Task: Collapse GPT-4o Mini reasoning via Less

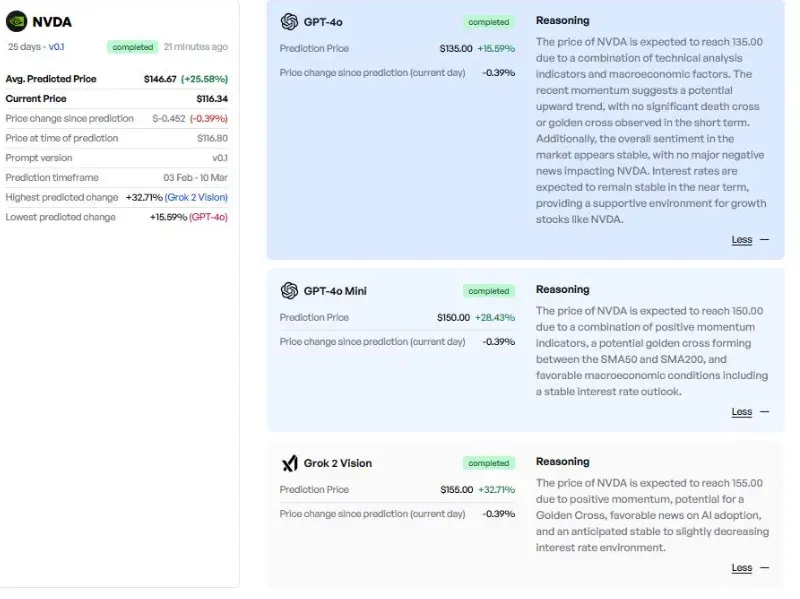Action: [742, 411]
